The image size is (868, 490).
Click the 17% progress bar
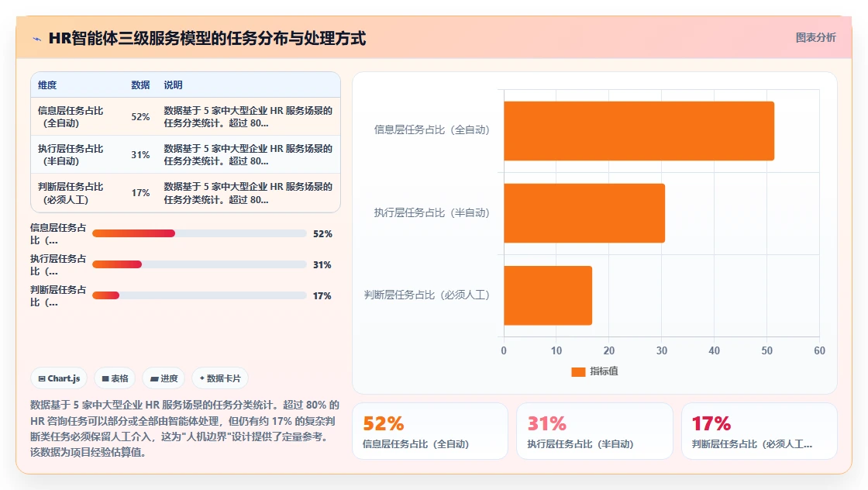(199, 295)
